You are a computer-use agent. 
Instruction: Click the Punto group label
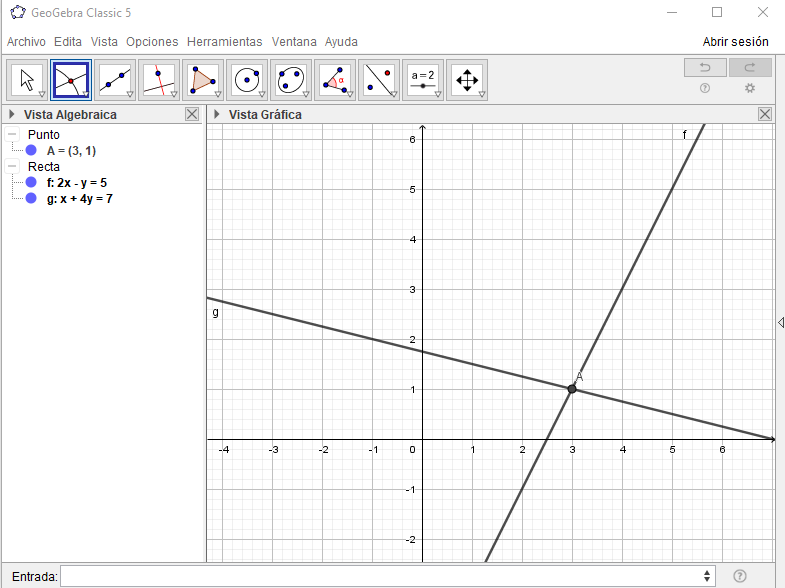[44, 135]
